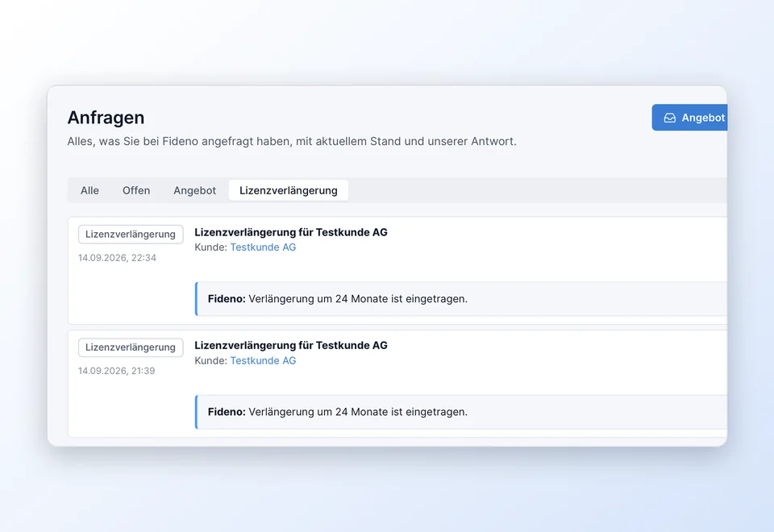
Task: Select the Fideno reply in the 22:34 request
Action: (x=461, y=298)
